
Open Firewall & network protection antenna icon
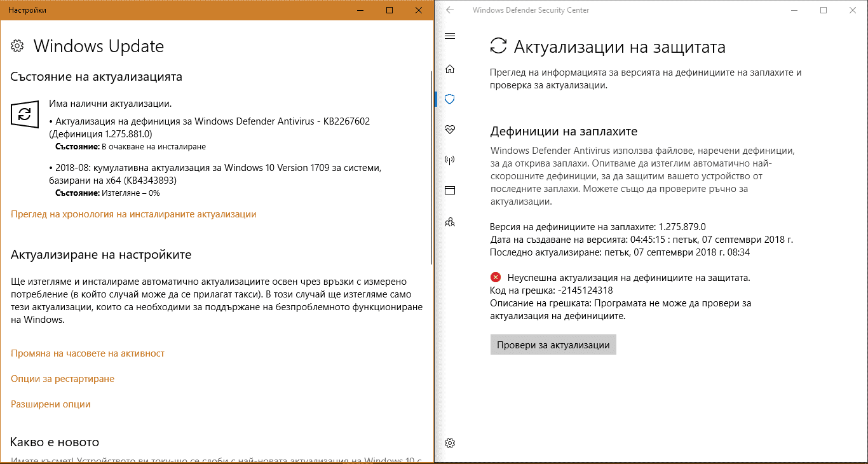click(450, 160)
